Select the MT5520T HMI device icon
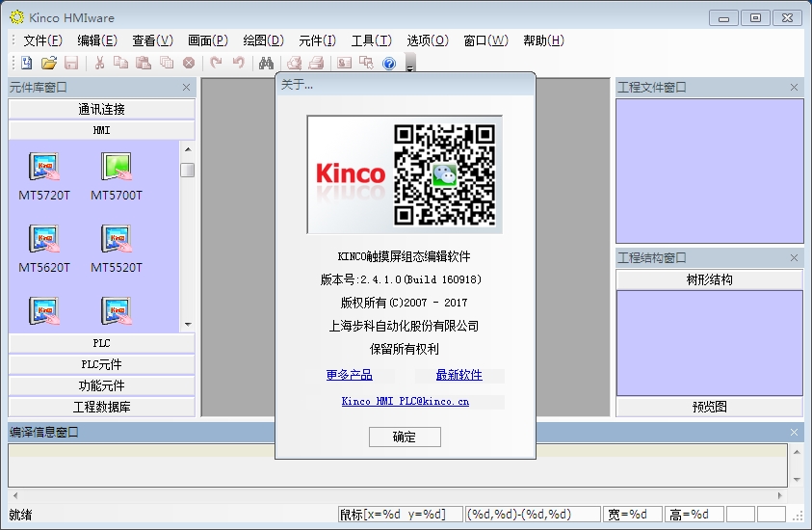This screenshot has height=530, width=812. pyautogui.click(x=117, y=240)
